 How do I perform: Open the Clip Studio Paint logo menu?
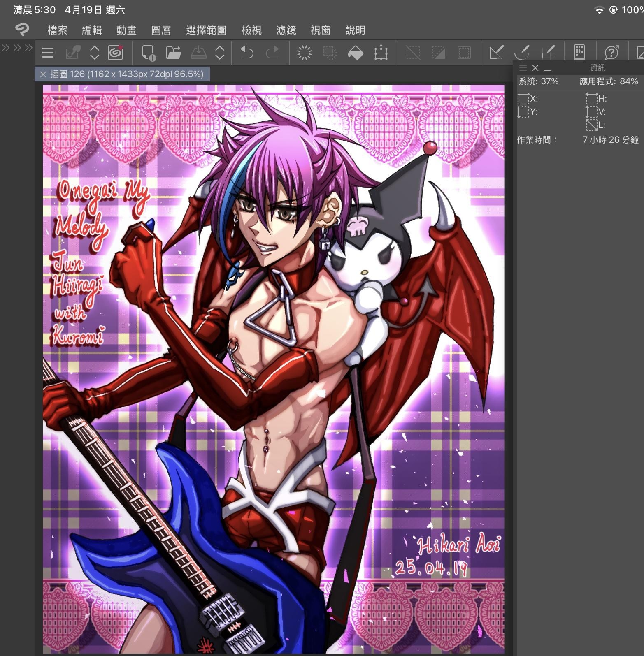[22, 30]
